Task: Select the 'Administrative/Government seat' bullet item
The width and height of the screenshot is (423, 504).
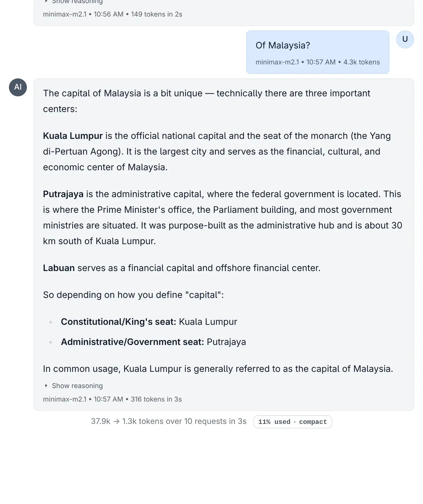Action: click(x=153, y=342)
